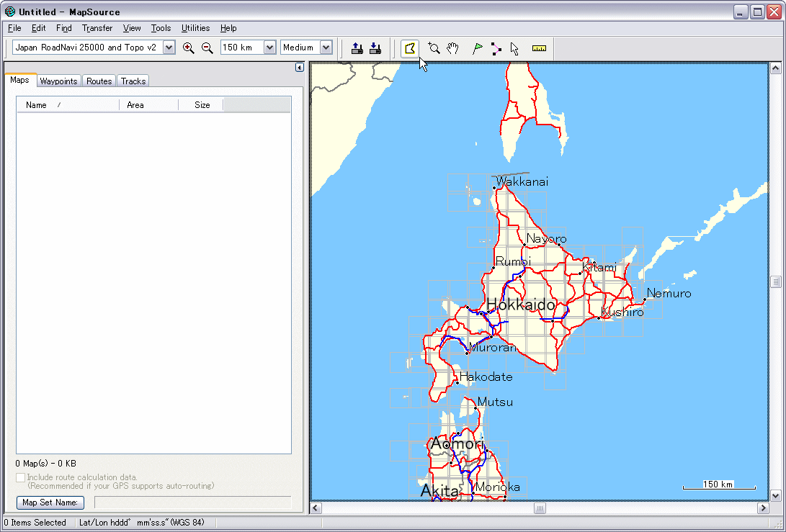Click the Lat/Lon WGS 84 status text
This screenshot has height=532, width=786.
(x=142, y=523)
